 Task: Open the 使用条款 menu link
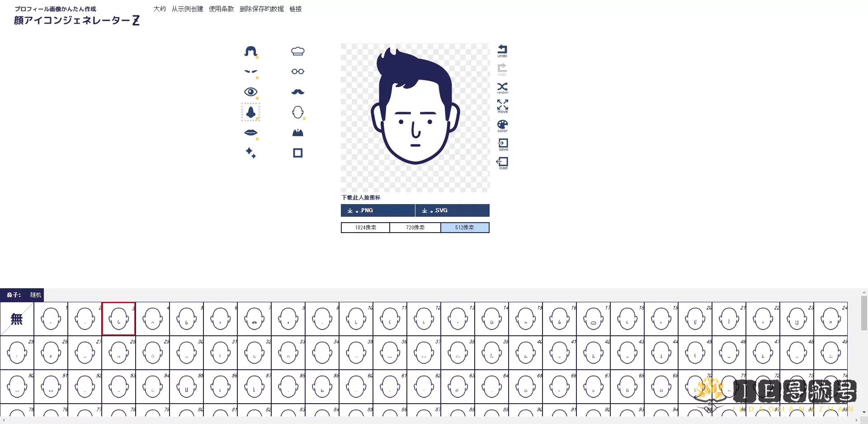tap(221, 9)
